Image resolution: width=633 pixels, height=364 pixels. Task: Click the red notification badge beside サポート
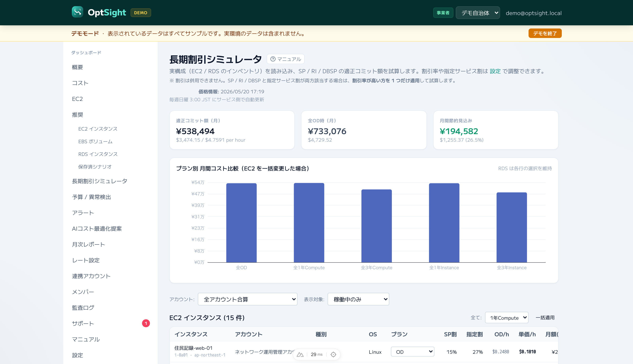(146, 323)
